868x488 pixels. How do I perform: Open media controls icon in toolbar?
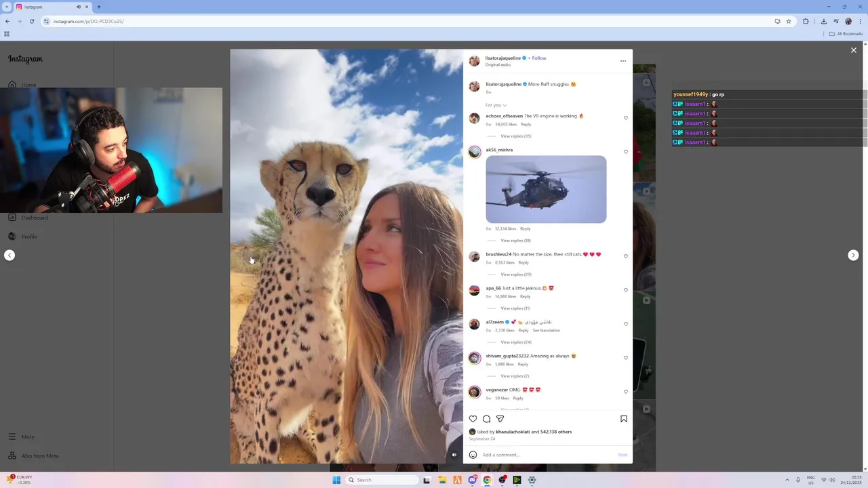(x=835, y=21)
